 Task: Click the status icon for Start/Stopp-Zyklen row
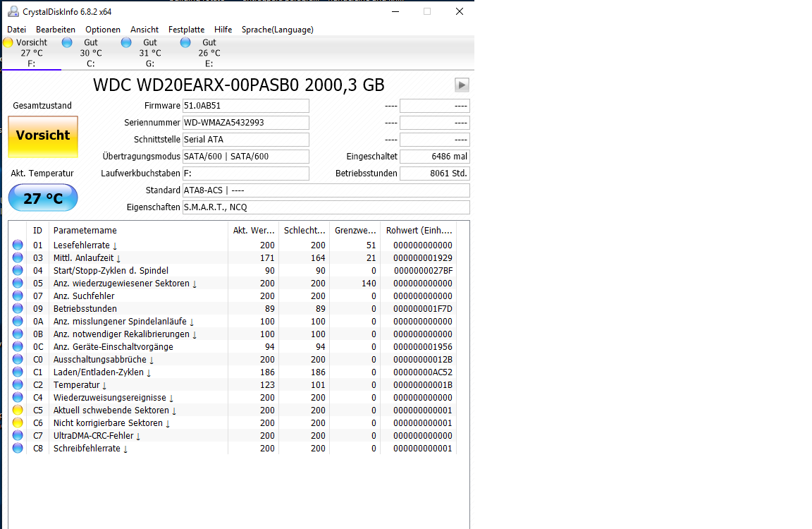point(18,270)
